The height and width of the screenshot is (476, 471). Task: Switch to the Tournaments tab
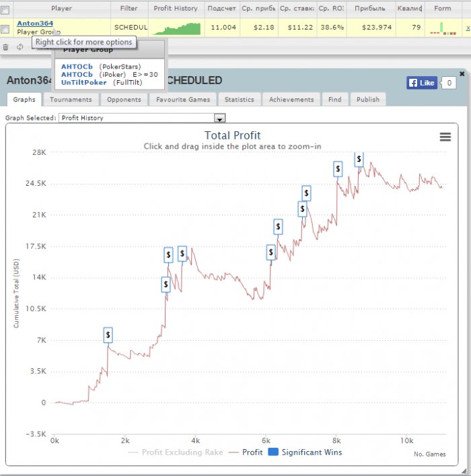71,100
